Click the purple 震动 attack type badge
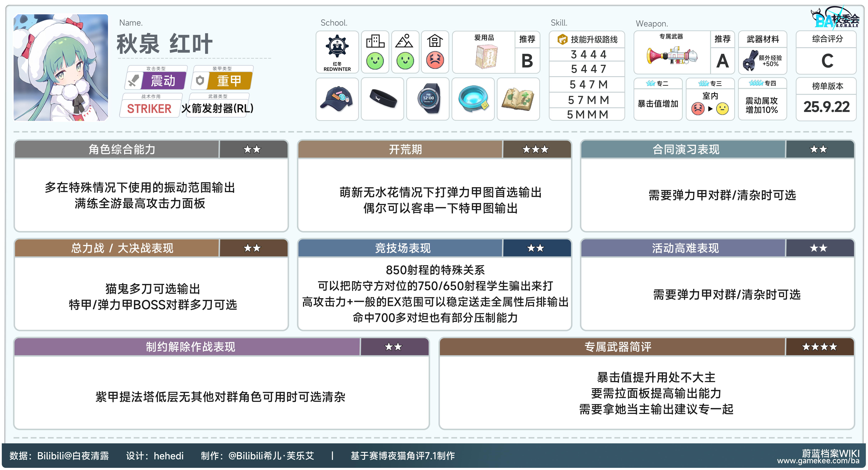Image resolution: width=868 pixels, height=470 pixels. [x=163, y=81]
